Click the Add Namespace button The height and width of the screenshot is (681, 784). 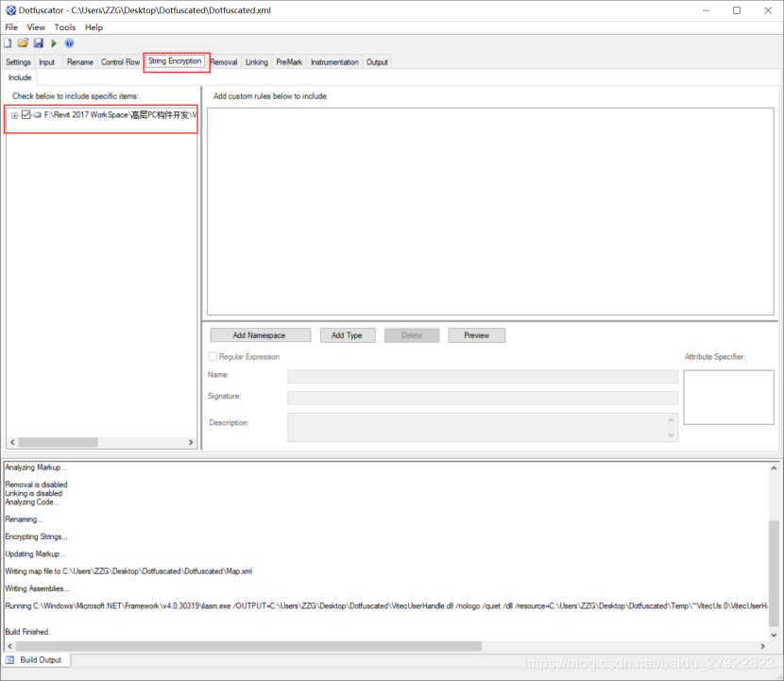coord(260,335)
